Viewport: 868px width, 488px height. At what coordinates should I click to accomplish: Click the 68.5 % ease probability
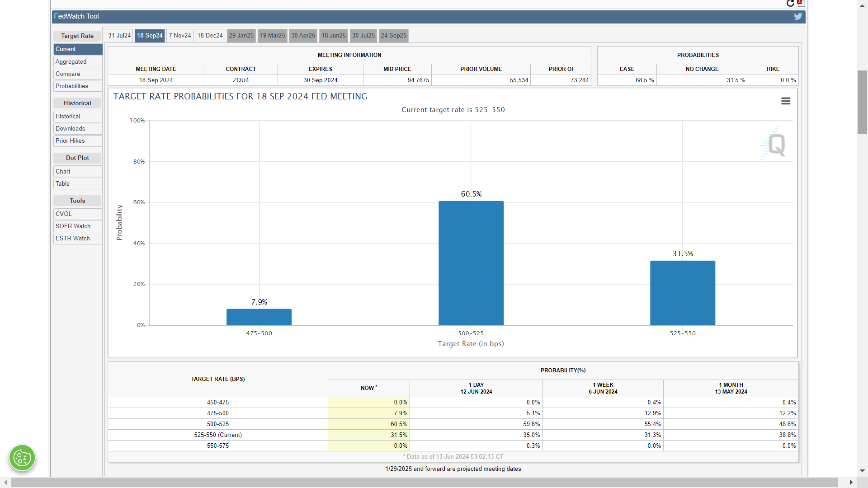pos(645,80)
